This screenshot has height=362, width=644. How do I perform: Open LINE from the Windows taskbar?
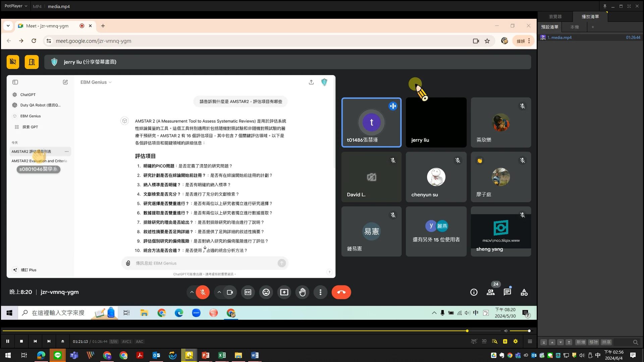point(58,355)
